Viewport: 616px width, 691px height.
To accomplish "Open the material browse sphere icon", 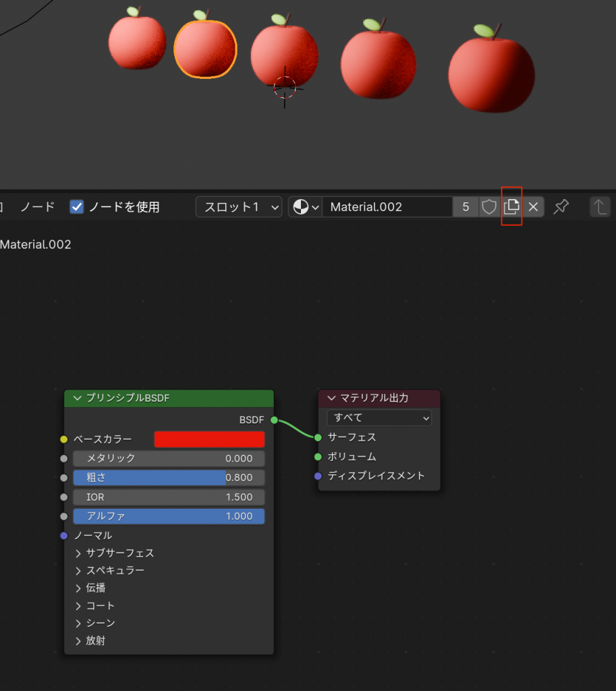I will 305,207.
